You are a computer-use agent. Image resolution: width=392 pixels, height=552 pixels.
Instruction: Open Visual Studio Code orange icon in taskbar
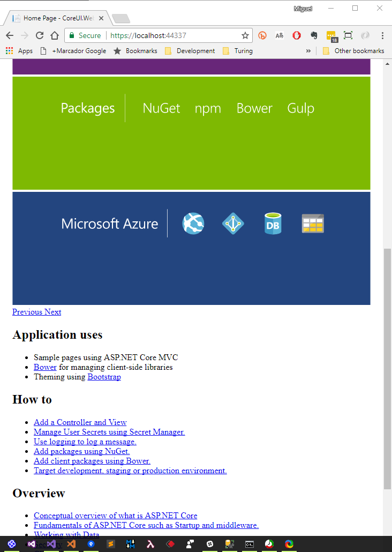pyautogui.click(x=71, y=544)
